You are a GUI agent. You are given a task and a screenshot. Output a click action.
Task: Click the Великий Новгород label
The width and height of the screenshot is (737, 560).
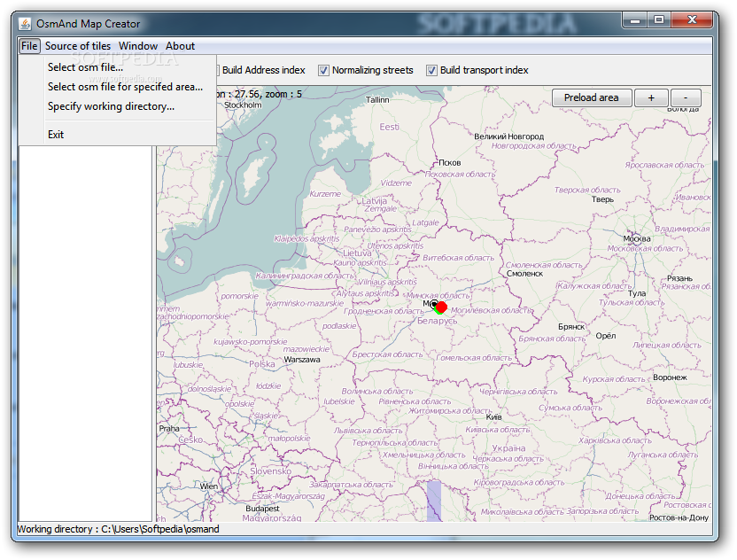(508, 136)
